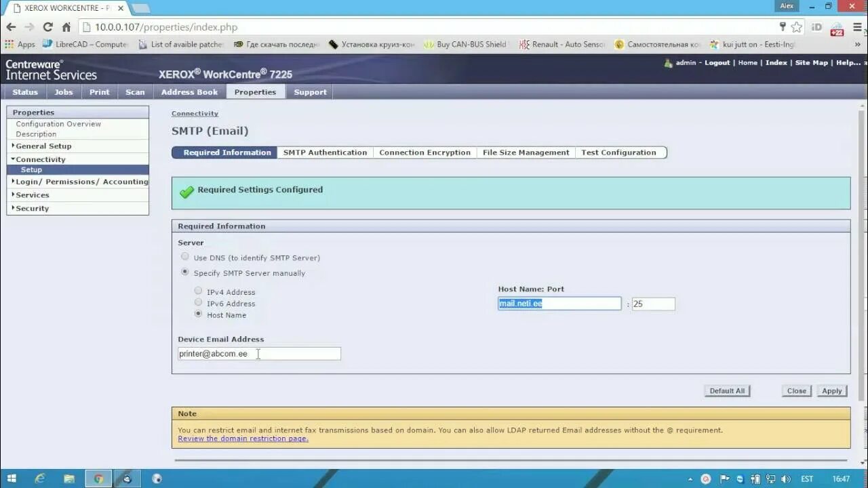Open the Site Map link

click(811, 62)
